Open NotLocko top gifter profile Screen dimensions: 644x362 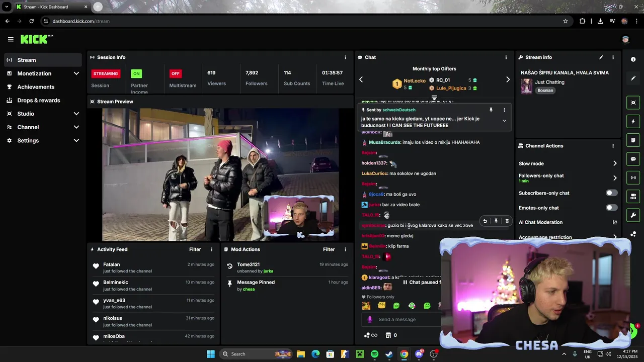[415, 80]
